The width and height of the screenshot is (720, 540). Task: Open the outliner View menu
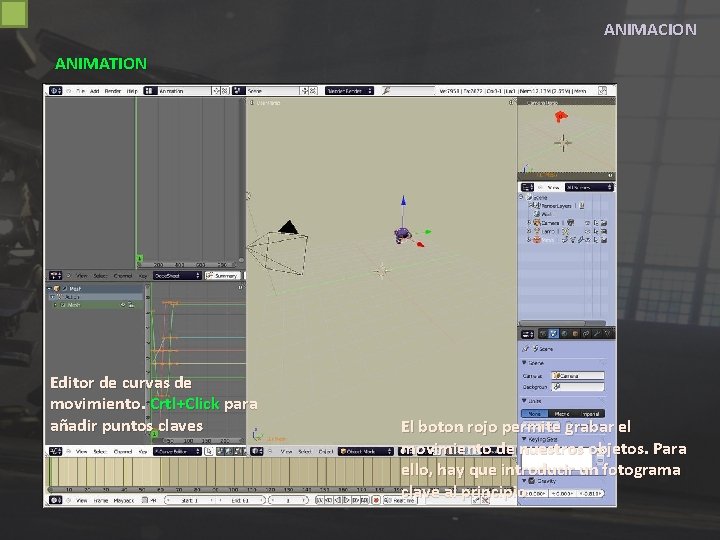click(x=553, y=188)
